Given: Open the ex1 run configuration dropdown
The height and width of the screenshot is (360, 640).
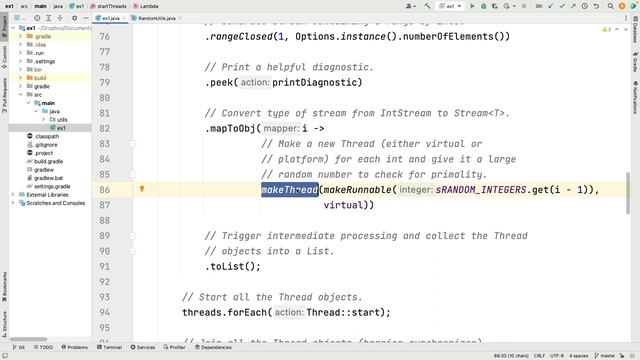Looking at the screenshot, I should [450, 6].
